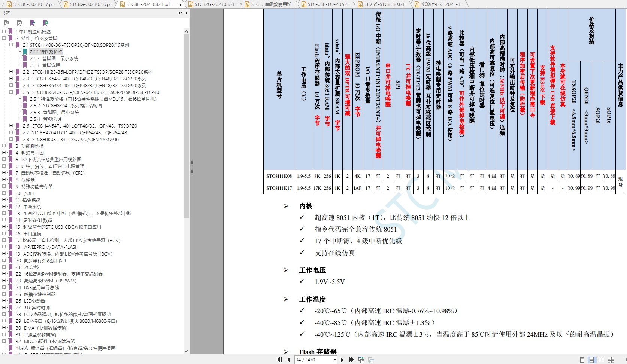The image size is (627, 364).
Task: Select bookmark 2.1.1 特性及价格
Action: (x=46, y=52)
